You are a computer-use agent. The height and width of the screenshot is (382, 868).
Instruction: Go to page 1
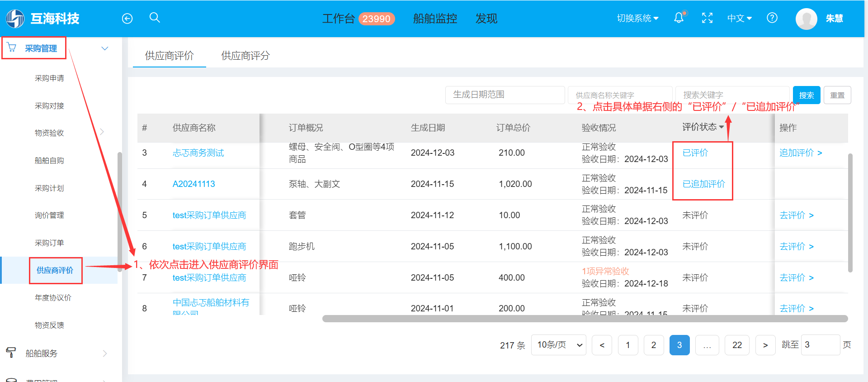click(627, 345)
